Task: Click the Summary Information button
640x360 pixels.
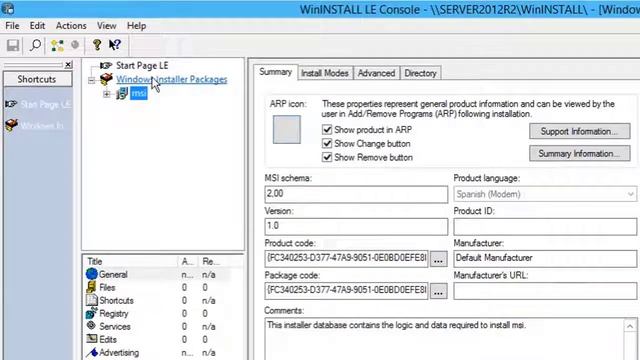Action: [580, 153]
